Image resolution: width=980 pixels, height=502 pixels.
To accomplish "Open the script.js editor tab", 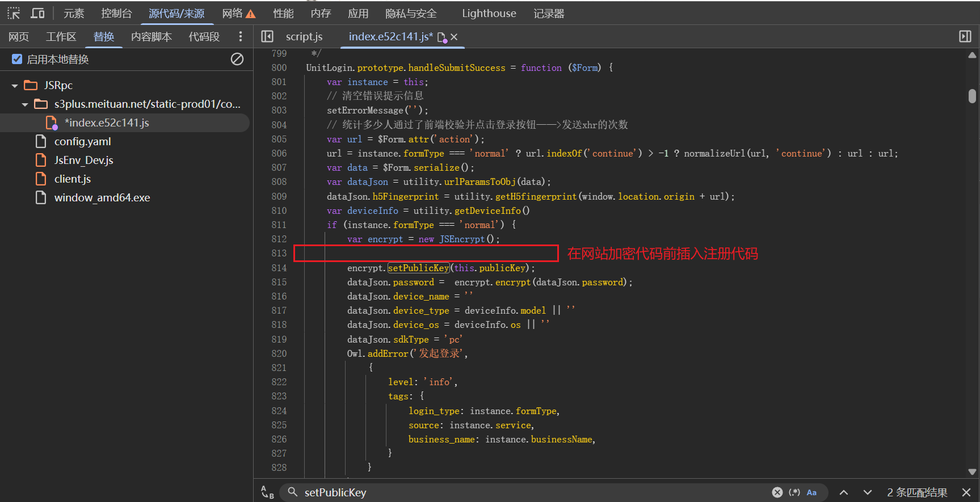I will (304, 36).
